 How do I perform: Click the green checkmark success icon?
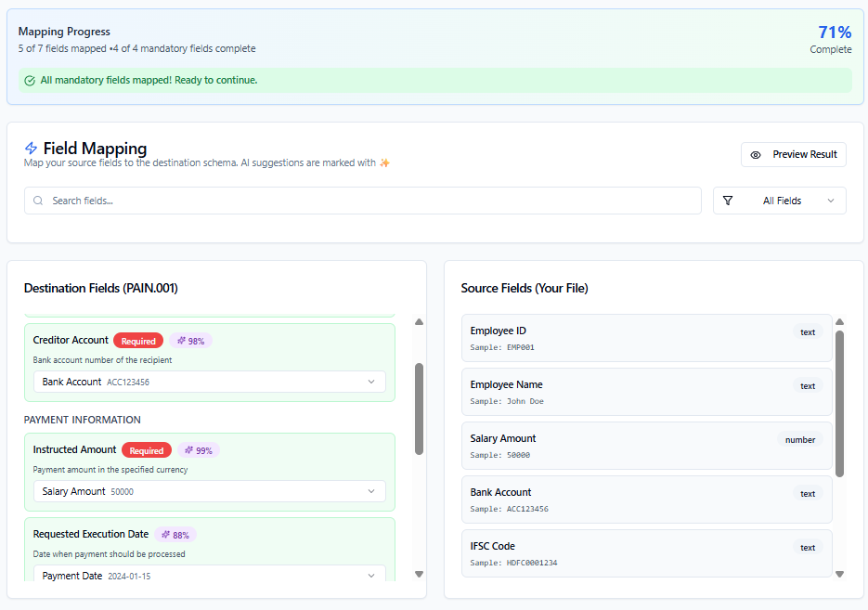tap(30, 81)
